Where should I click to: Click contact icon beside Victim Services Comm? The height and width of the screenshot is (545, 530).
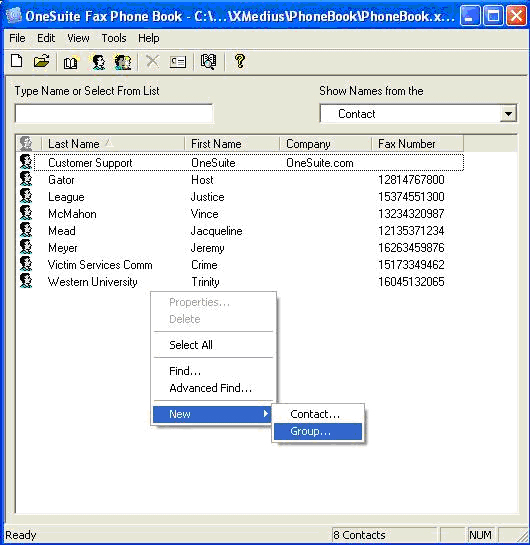[26, 264]
